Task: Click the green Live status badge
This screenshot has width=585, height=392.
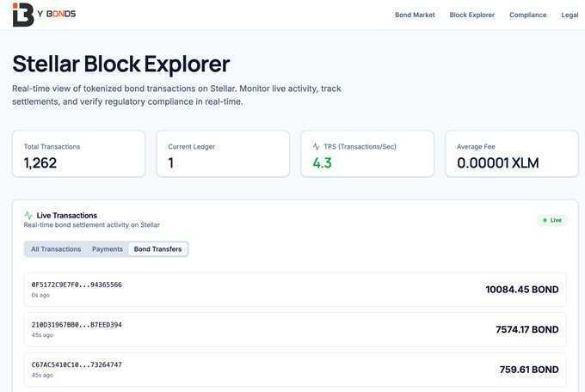Action: click(552, 220)
